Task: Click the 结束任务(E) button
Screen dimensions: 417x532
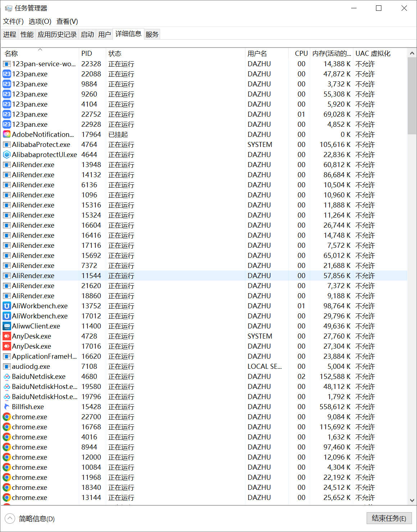Action: pyautogui.click(x=389, y=518)
